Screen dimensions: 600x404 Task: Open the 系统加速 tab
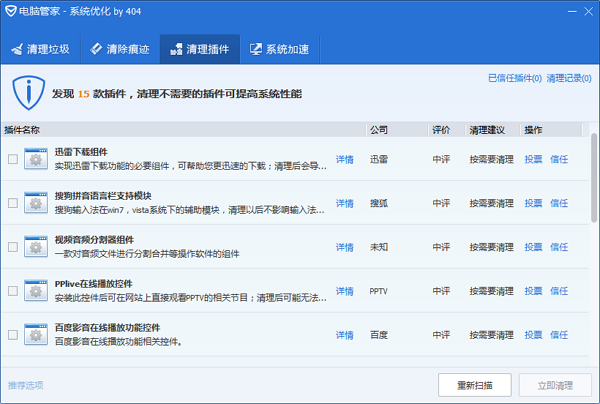280,49
